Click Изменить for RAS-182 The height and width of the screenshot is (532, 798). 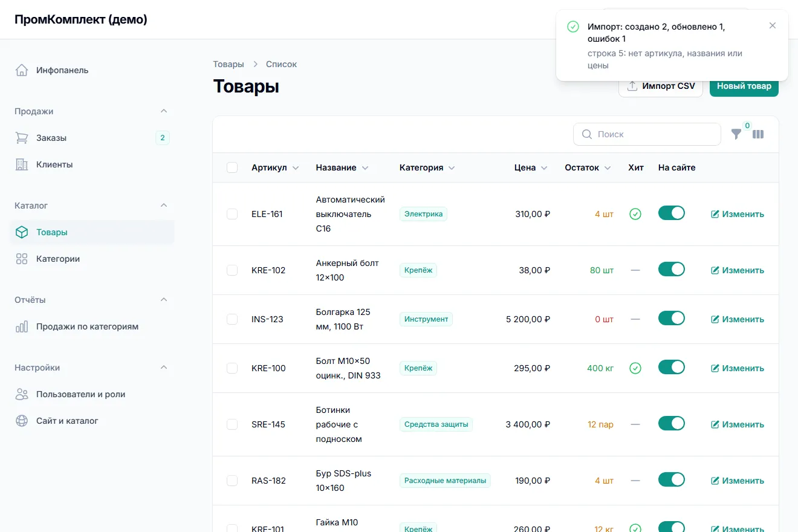coord(738,481)
